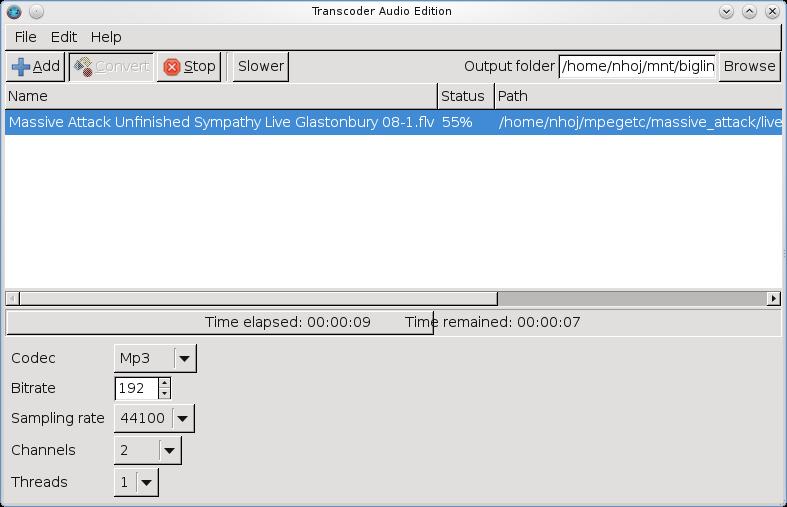787x507 pixels.
Task: Click the greyed-out Convert button
Action: coord(111,66)
